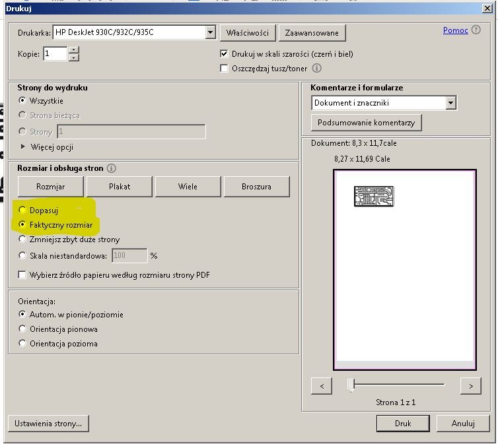Click the info icon next to Oszczędzaj tusz/toner
The width and height of the screenshot is (498, 448).
click(316, 68)
